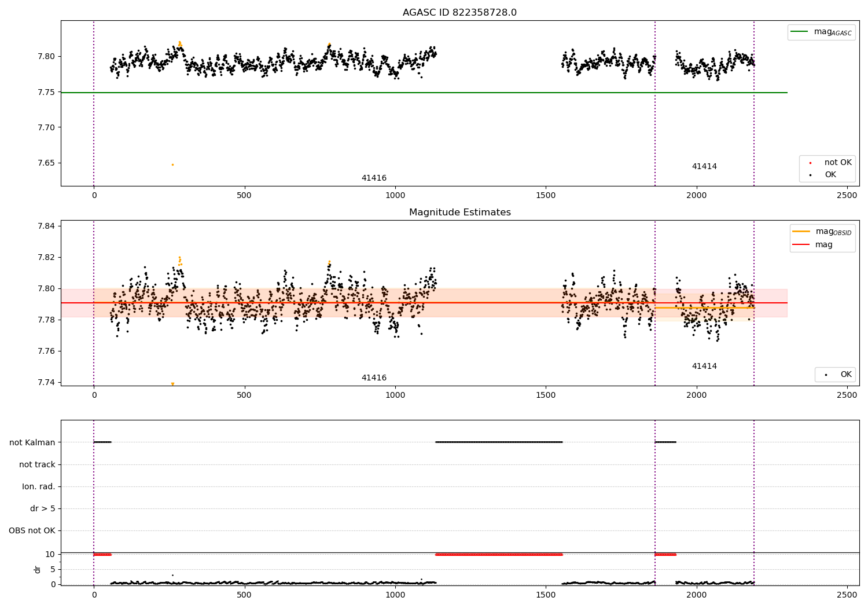Image resolution: width=868 pixels, height=608 pixels.
Task: Click the black 'OK' legend marker in top plot
Action: pyautogui.click(x=810, y=175)
